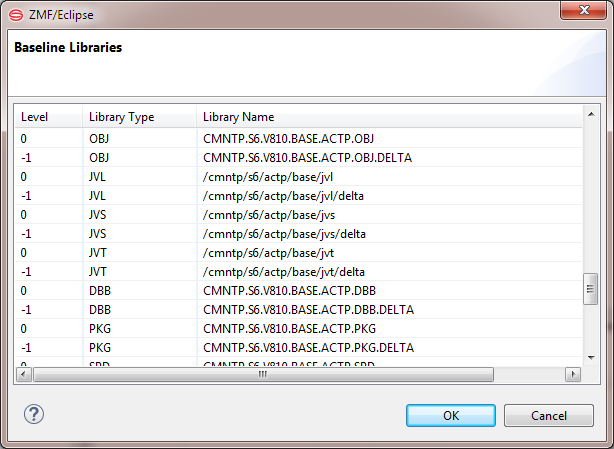The width and height of the screenshot is (614, 449).
Task: Click the vertical scrollbar thumb
Action: pos(590,289)
